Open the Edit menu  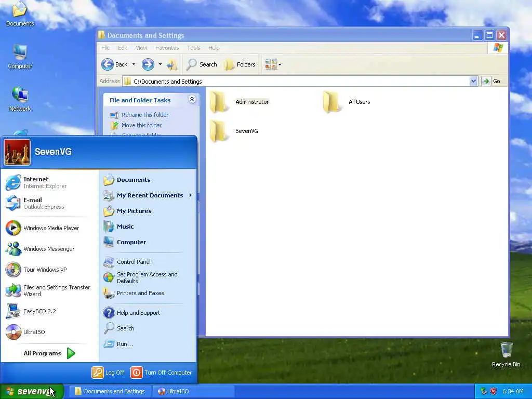[123, 48]
